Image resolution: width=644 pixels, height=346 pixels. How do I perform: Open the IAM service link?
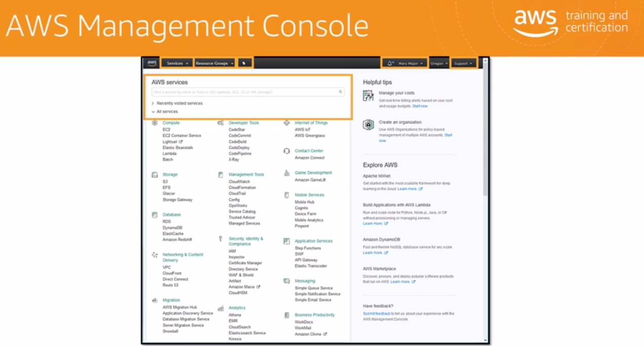[232, 251]
